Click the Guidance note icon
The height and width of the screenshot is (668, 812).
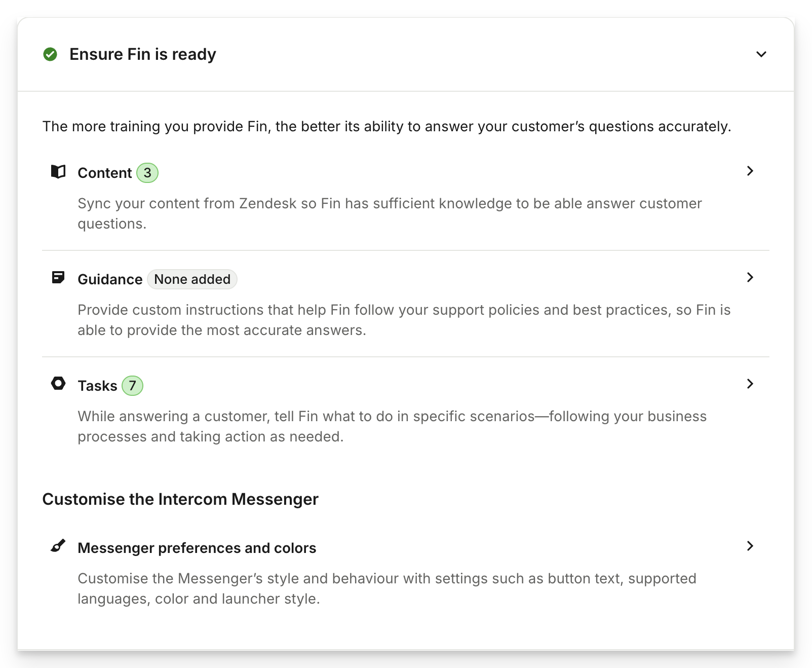[x=58, y=278]
